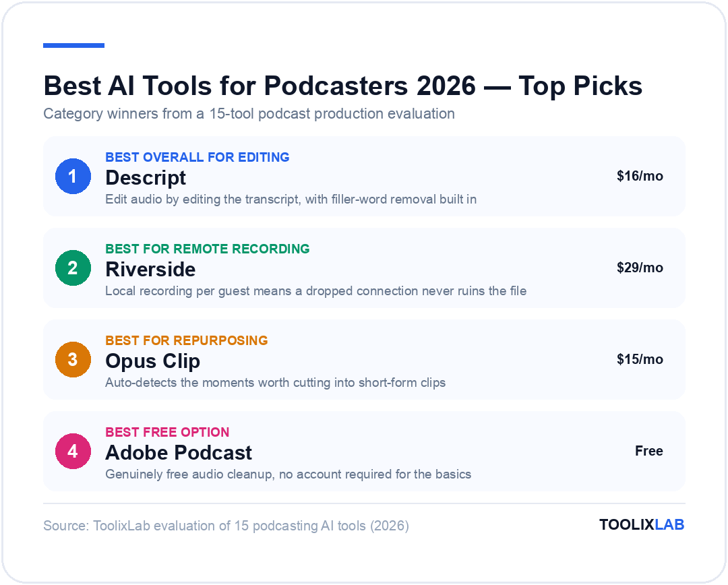This screenshot has width=728, height=585.
Task: Click the ToolixLab logo
Action: (x=642, y=524)
